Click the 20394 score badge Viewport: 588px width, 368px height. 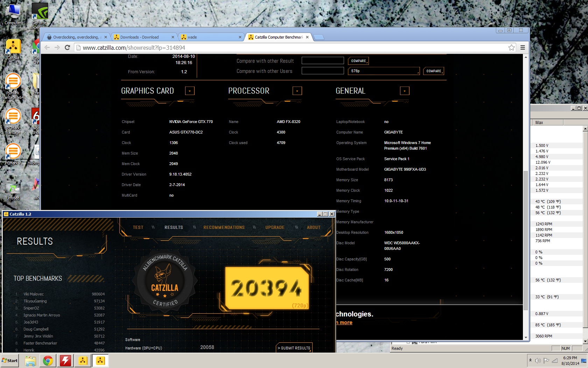(x=267, y=288)
